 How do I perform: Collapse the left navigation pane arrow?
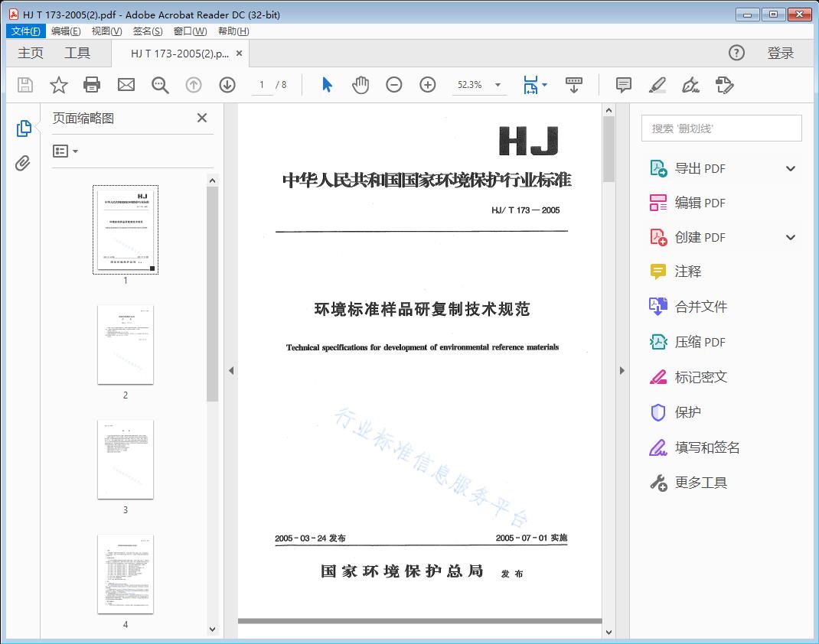pos(232,371)
